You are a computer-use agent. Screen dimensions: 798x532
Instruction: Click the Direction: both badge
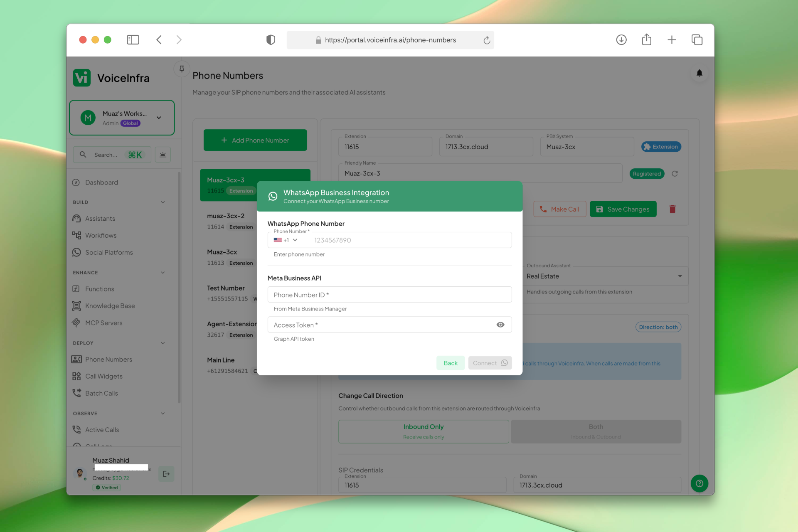pos(658,327)
